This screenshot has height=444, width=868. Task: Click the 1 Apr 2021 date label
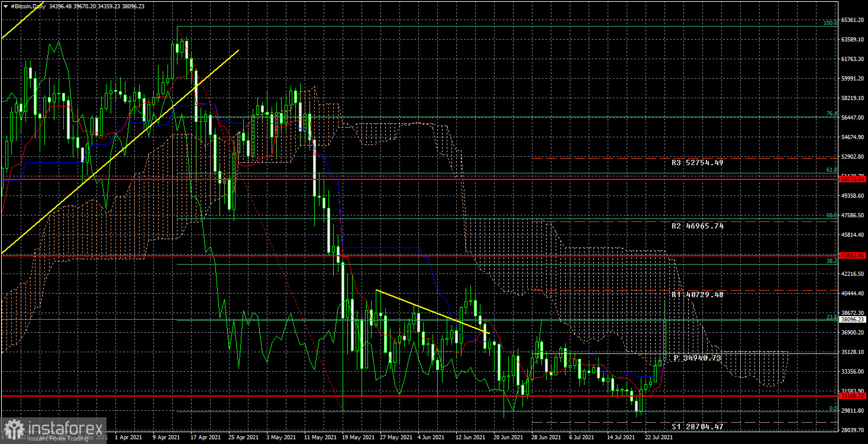click(x=128, y=437)
